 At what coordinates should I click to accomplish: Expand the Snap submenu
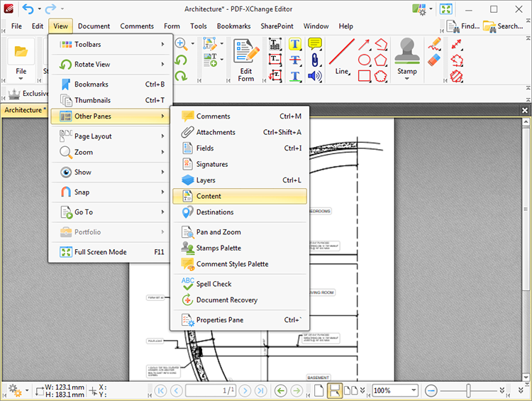coord(110,192)
